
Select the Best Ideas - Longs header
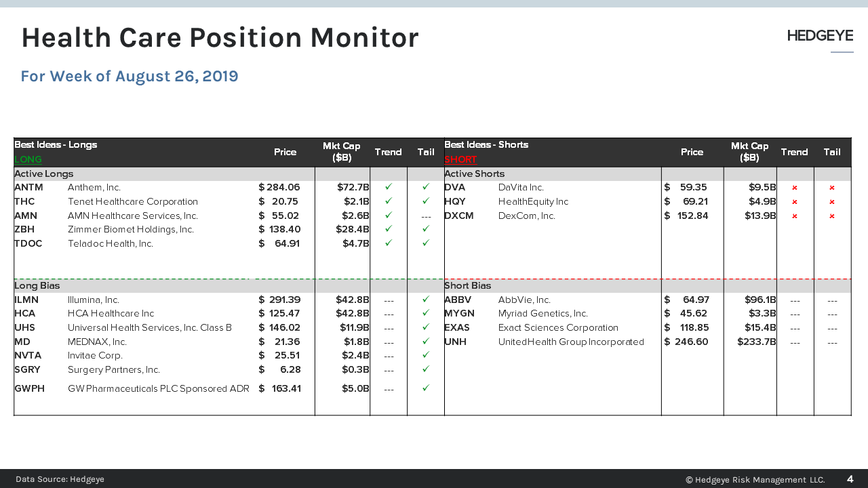[55, 144]
